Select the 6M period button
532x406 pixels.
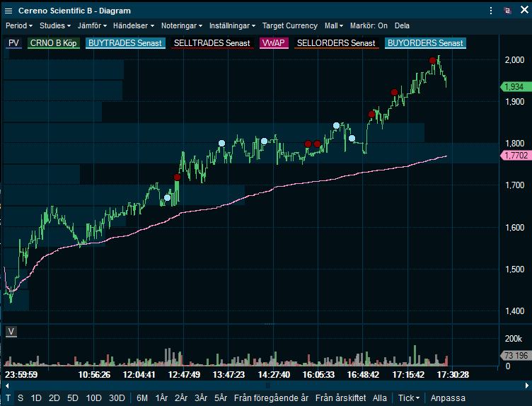coord(142,398)
